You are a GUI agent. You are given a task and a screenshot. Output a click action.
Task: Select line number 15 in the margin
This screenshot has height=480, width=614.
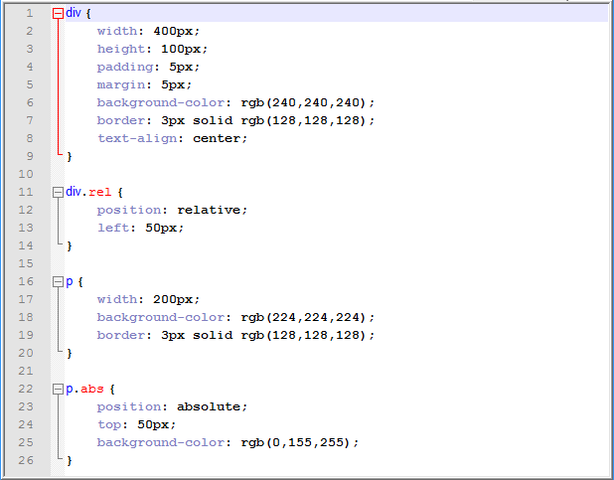26,263
